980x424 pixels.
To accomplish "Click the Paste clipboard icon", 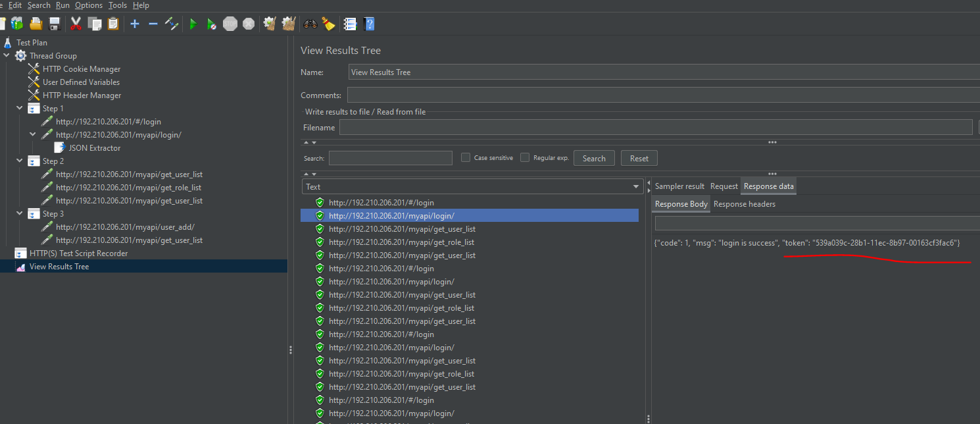I will (113, 24).
